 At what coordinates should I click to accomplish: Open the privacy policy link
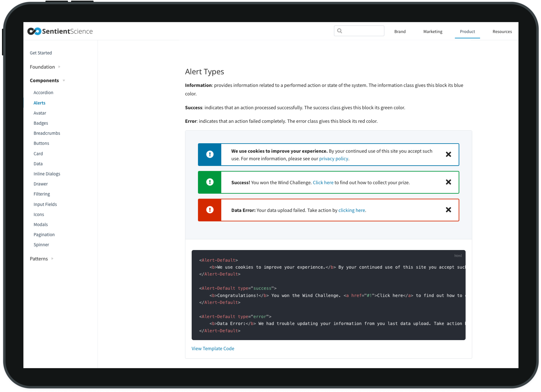pyautogui.click(x=333, y=159)
